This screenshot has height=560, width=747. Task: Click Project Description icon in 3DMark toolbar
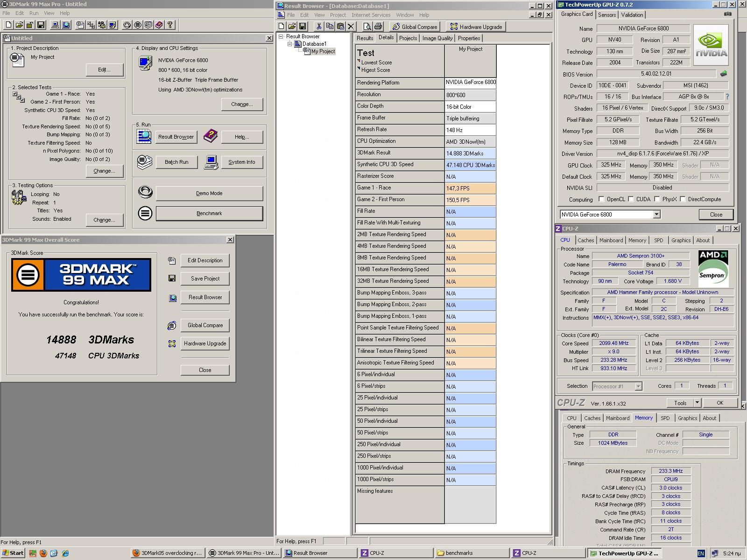point(80,25)
